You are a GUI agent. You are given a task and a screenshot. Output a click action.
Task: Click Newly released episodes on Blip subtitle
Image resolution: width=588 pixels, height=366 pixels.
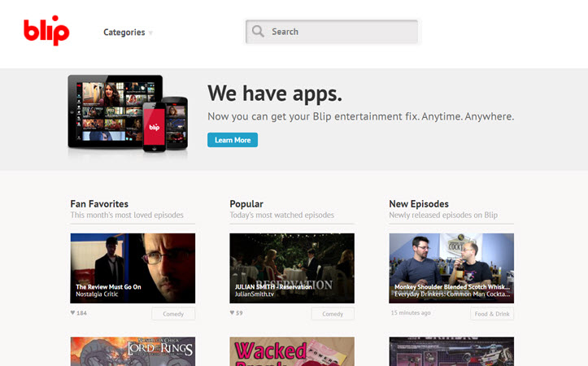pyautogui.click(x=443, y=216)
